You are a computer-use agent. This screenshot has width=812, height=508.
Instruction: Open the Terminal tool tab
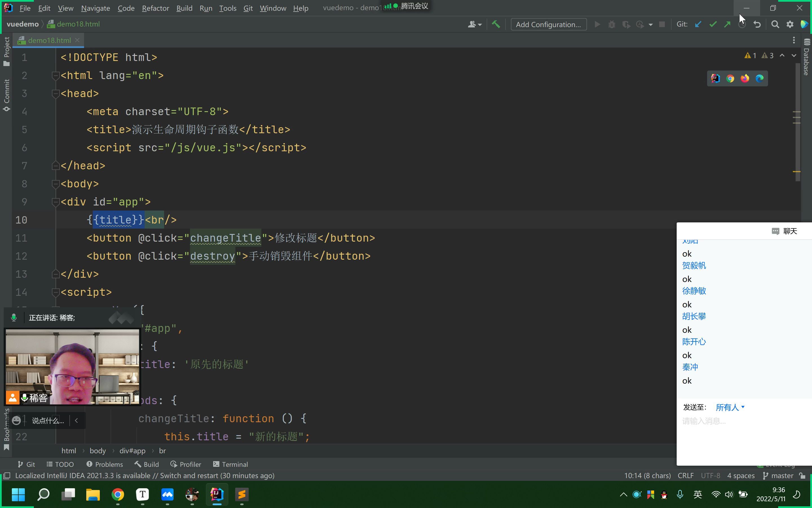pos(231,464)
